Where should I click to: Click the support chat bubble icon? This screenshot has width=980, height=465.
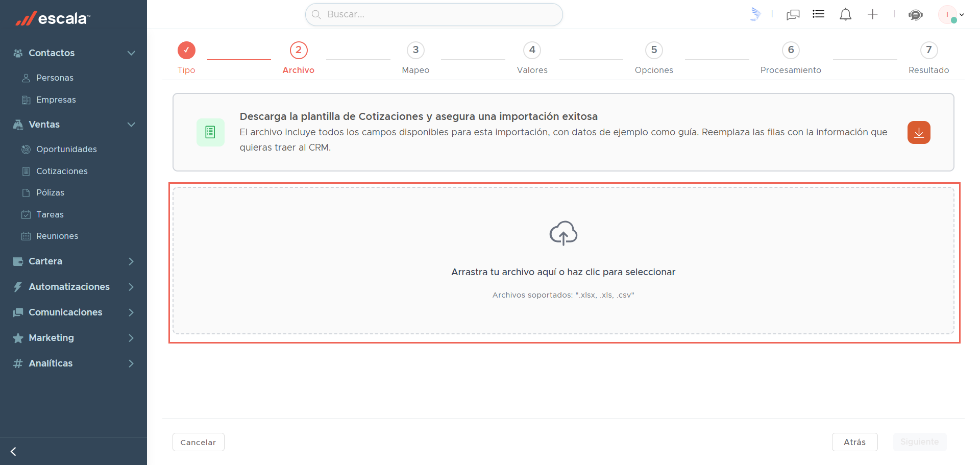tap(916, 14)
